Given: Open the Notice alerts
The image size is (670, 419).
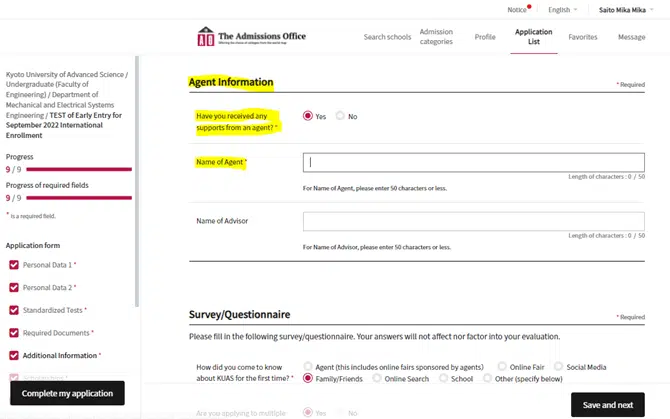Looking at the screenshot, I should (x=517, y=10).
